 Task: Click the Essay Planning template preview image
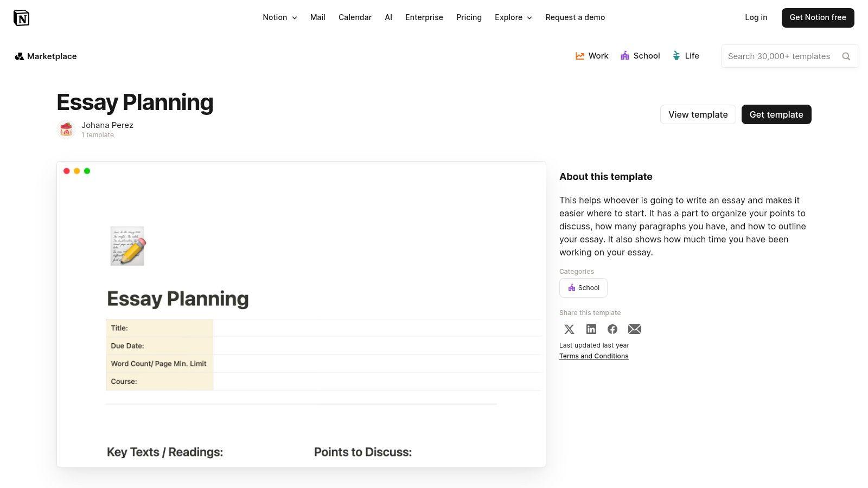click(301, 314)
